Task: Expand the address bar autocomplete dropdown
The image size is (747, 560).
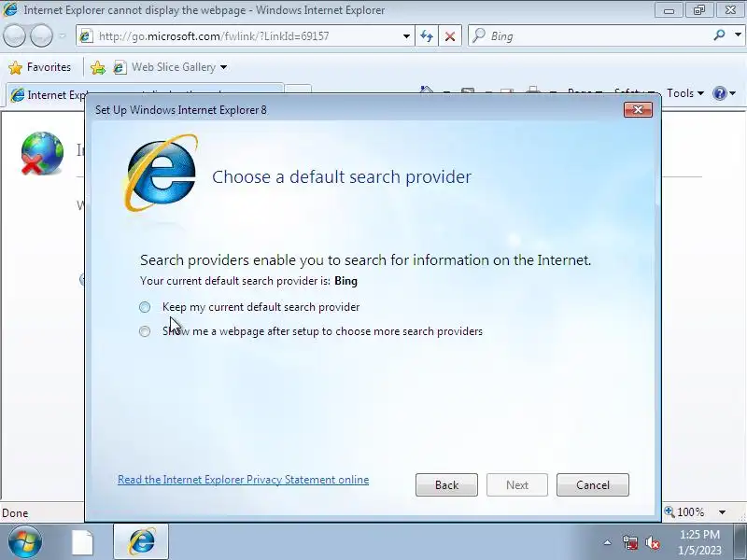Action: tap(406, 36)
